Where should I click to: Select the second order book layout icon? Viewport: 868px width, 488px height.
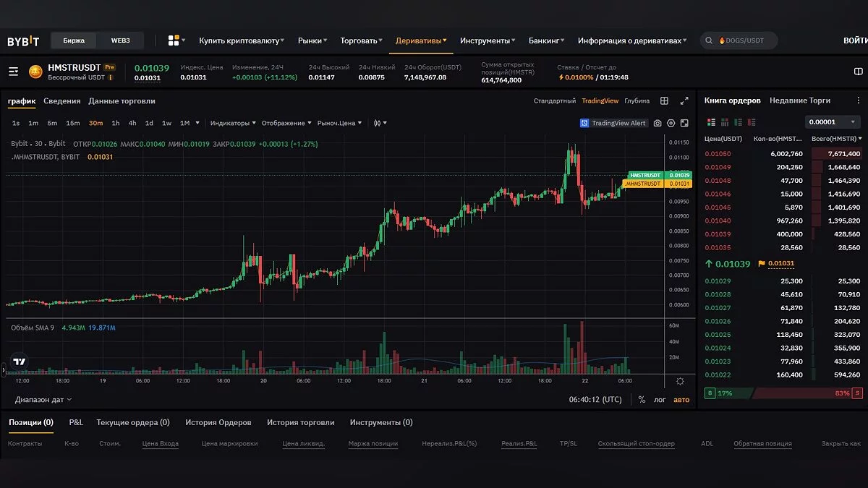coord(725,122)
